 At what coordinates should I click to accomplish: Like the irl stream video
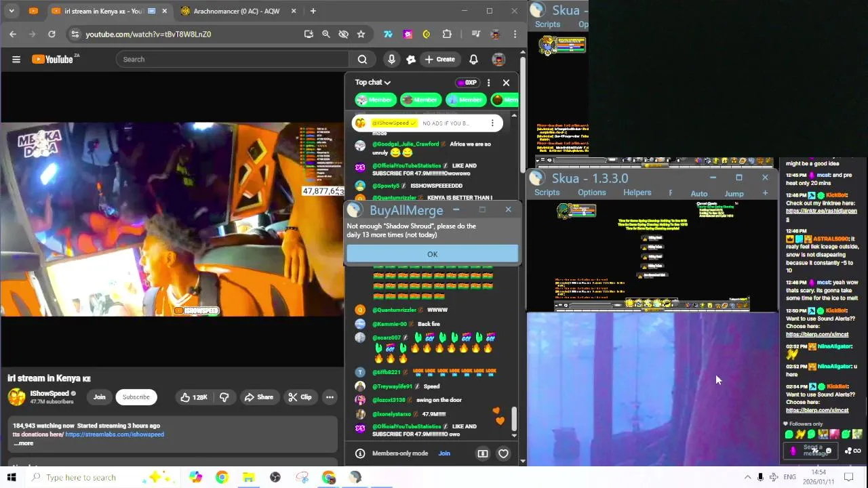(193, 397)
